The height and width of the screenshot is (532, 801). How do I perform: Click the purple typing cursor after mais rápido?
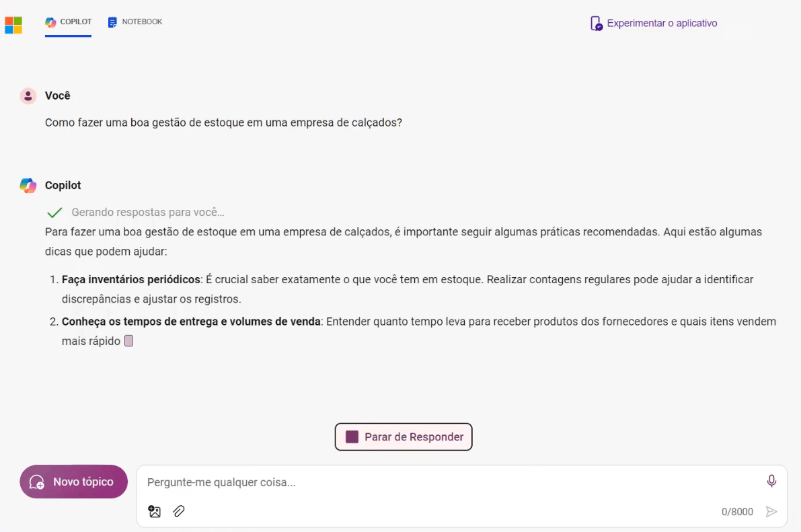129,341
